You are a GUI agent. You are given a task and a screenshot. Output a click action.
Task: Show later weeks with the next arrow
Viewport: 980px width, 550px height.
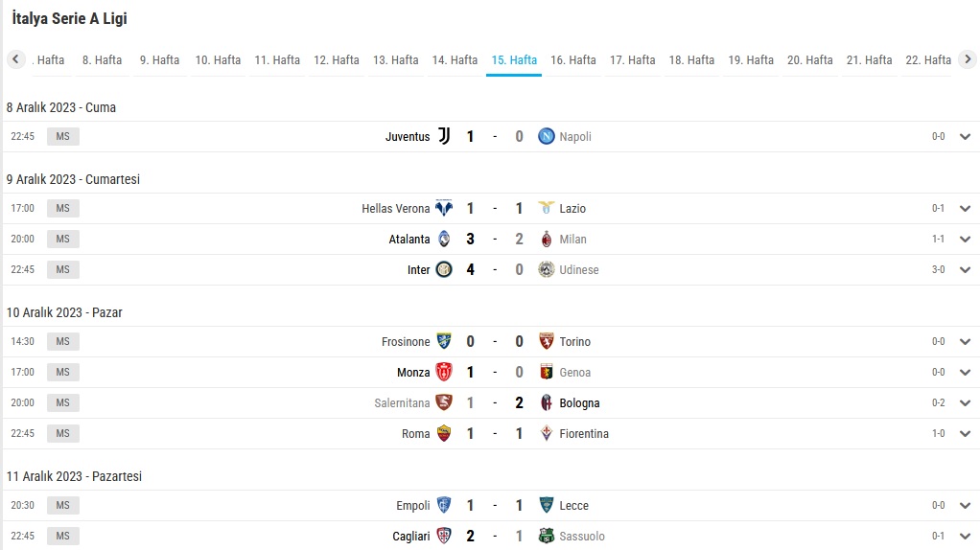968,59
